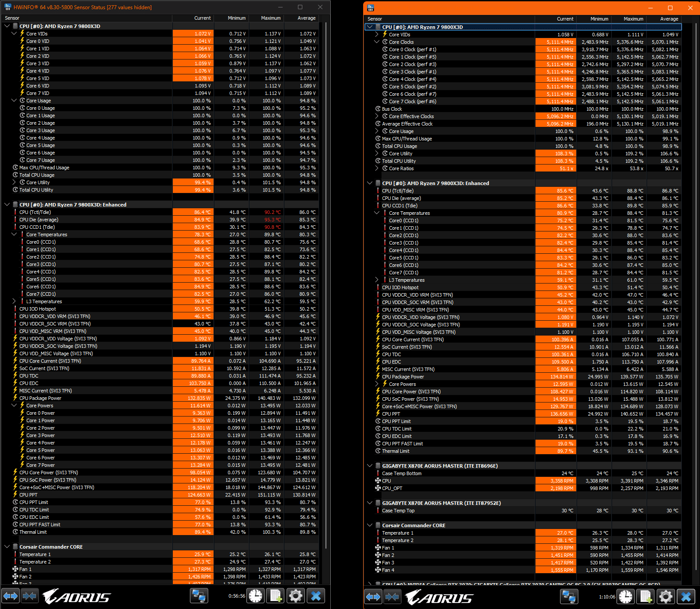Image resolution: width=700 pixels, height=609 pixels.
Task: Click thermometer icon beside Case Temp Bottom
Action: pyautogui.click(x=378, y=473)
